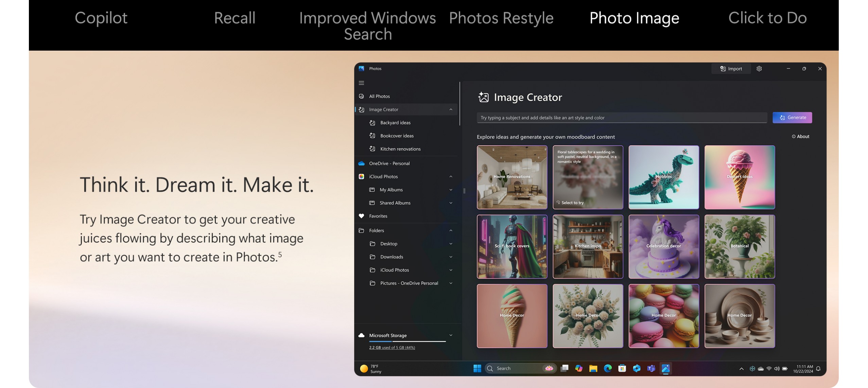This screenshot has height=388, width=868.
Task: Select the Improved Windows Search tab
Action: click(x=367, y=26)
